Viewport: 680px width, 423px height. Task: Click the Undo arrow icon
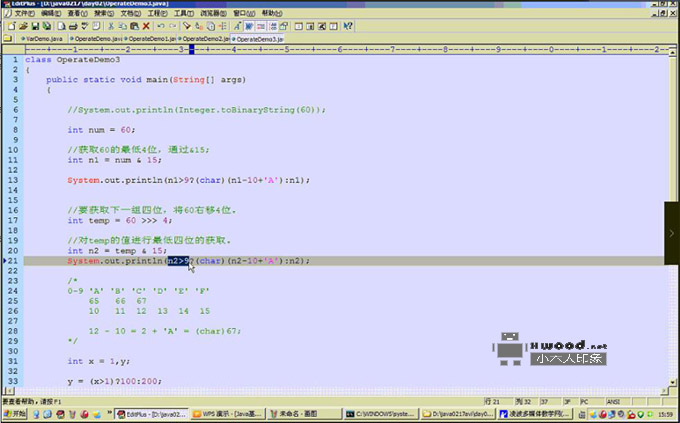[161, 26]
